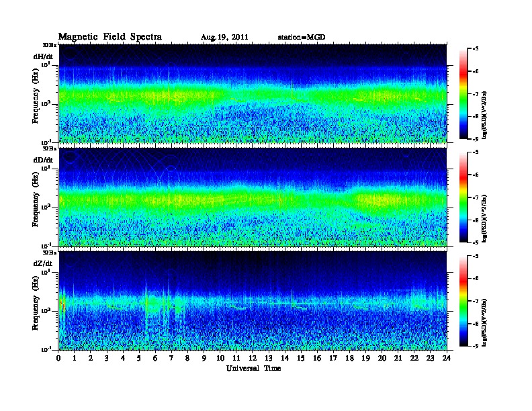Click the log(PSD) label beside dZ/dt color bar

tap(485, 323)
